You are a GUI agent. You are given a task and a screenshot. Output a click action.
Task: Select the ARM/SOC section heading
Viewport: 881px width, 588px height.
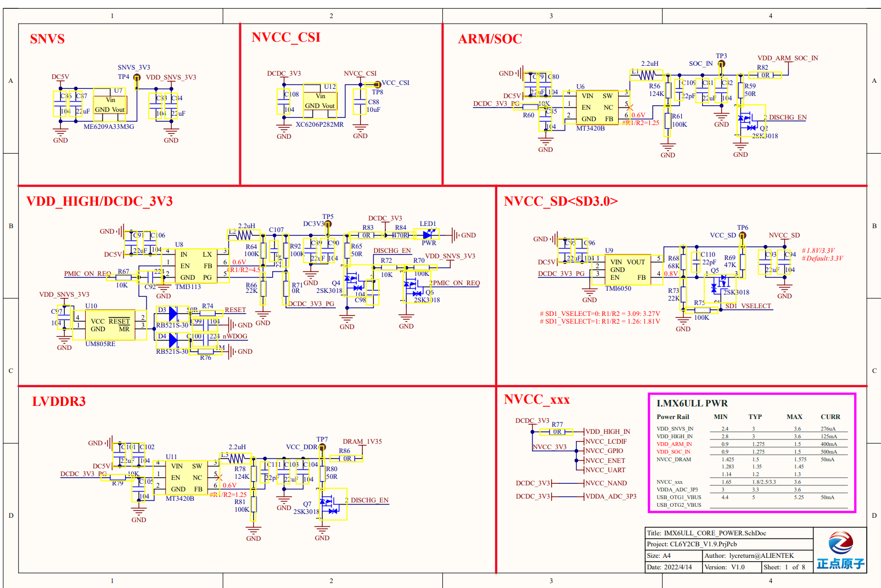(490, 39)
